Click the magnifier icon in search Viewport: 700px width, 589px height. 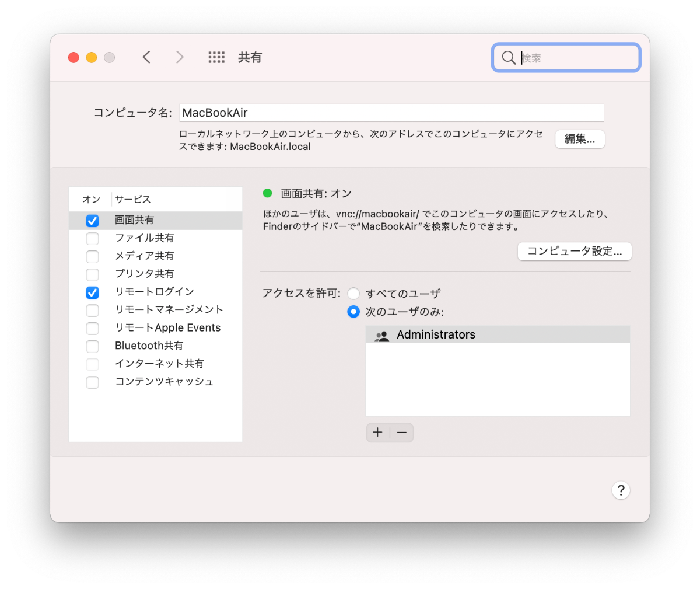[509, 57]
